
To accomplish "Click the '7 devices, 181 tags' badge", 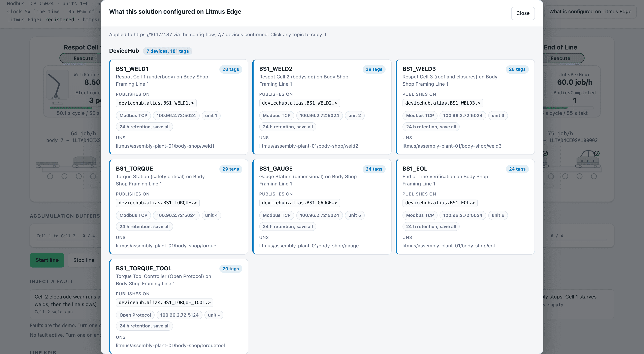I will 167,51.
